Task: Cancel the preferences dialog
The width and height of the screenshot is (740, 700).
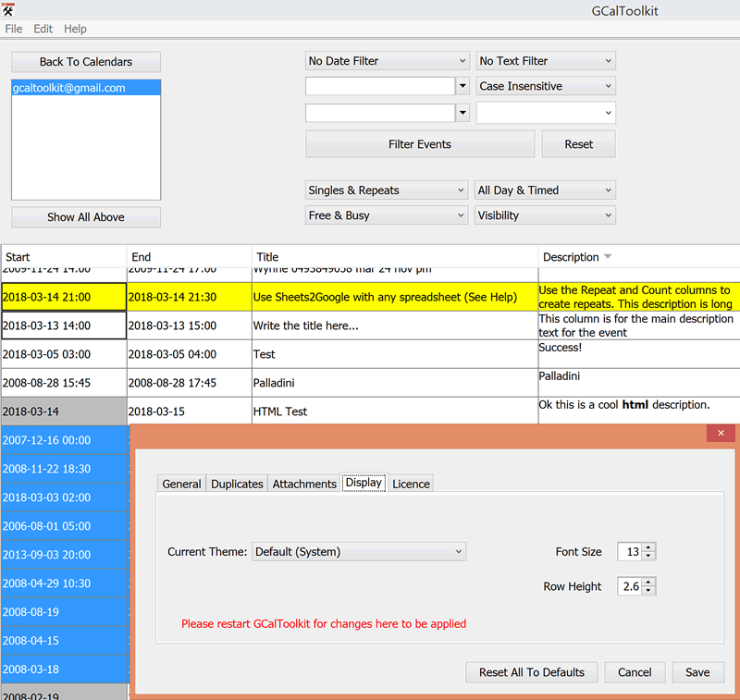Action: 635,672
